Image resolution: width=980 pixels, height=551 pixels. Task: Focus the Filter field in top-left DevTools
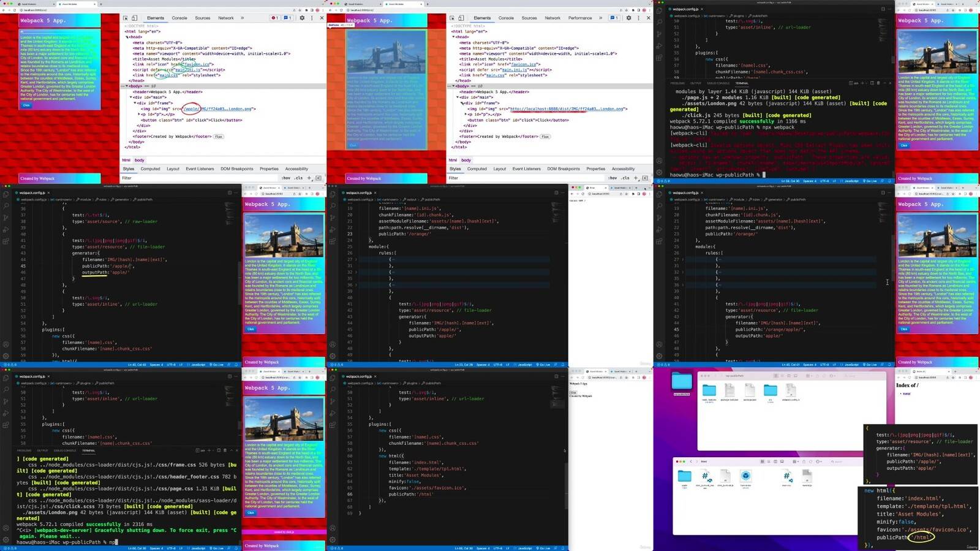199,178
